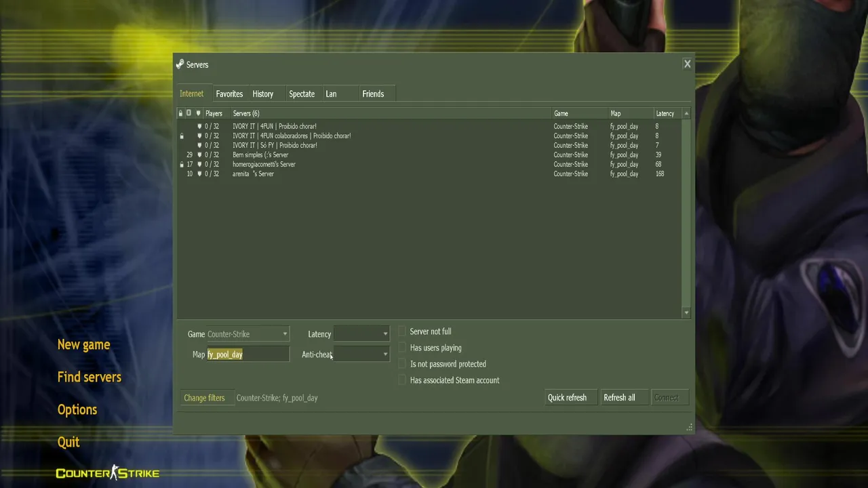This screenshot has width=868, height=488.
Task: Click Quit in the main menu
Action: pos(68,442)
